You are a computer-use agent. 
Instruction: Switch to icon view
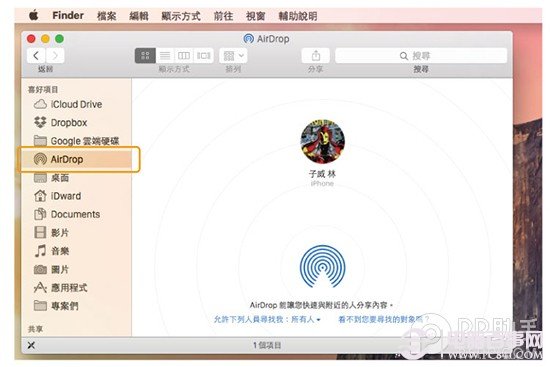point(145,55)
